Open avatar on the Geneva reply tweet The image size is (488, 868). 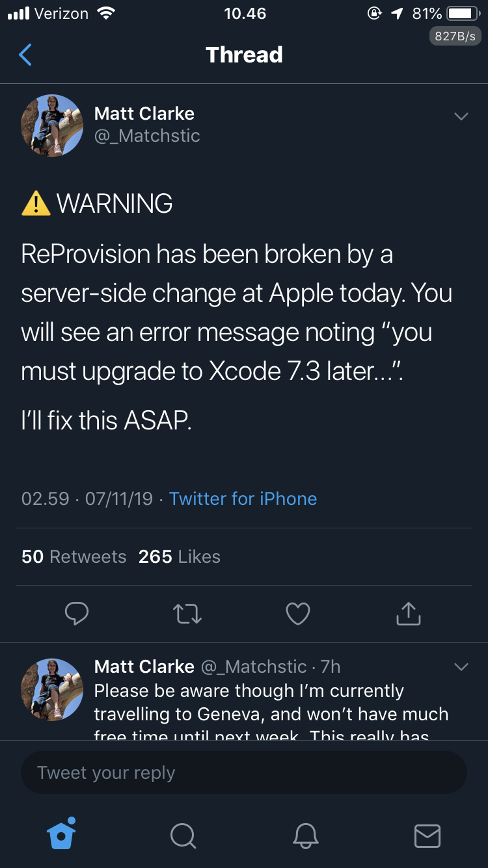(52, 688)
